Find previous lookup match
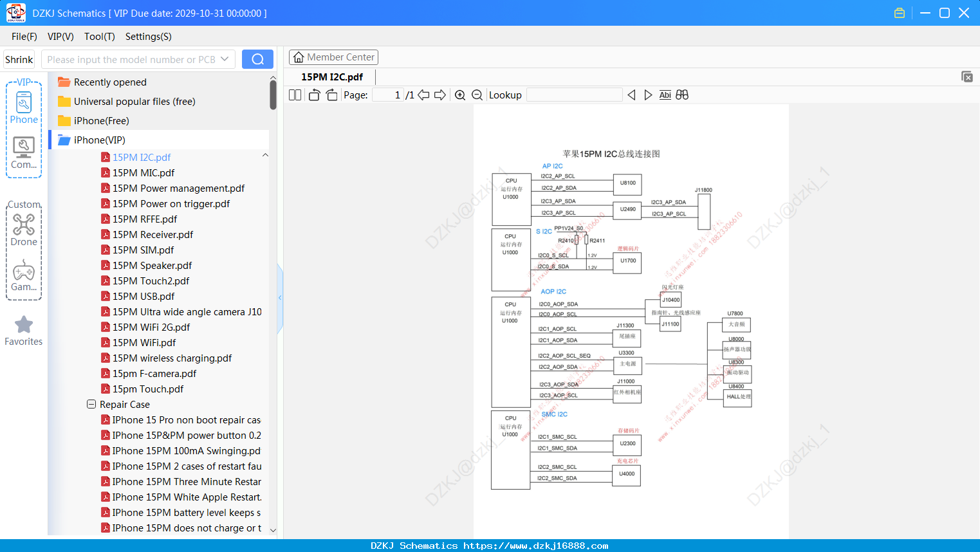 (x=631, y=95)
